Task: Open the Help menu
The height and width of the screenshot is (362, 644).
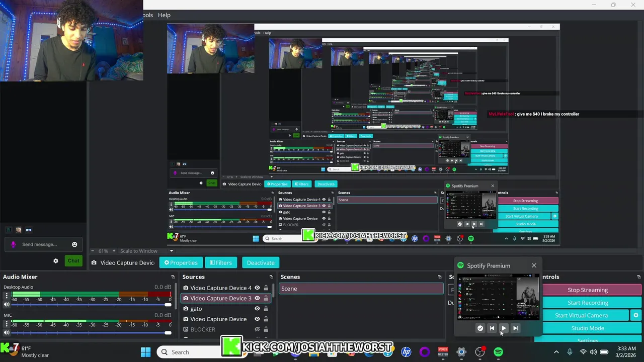Action: click(164, 15)
